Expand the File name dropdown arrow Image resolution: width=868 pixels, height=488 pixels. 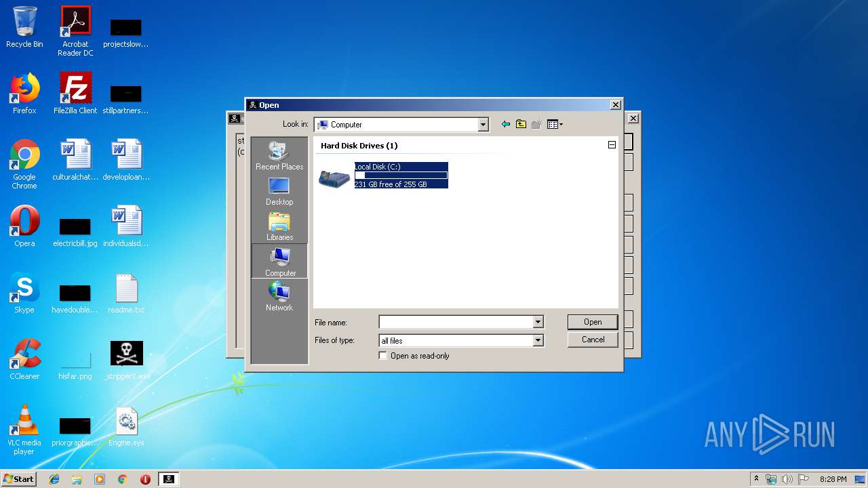(x=538, y=322)
